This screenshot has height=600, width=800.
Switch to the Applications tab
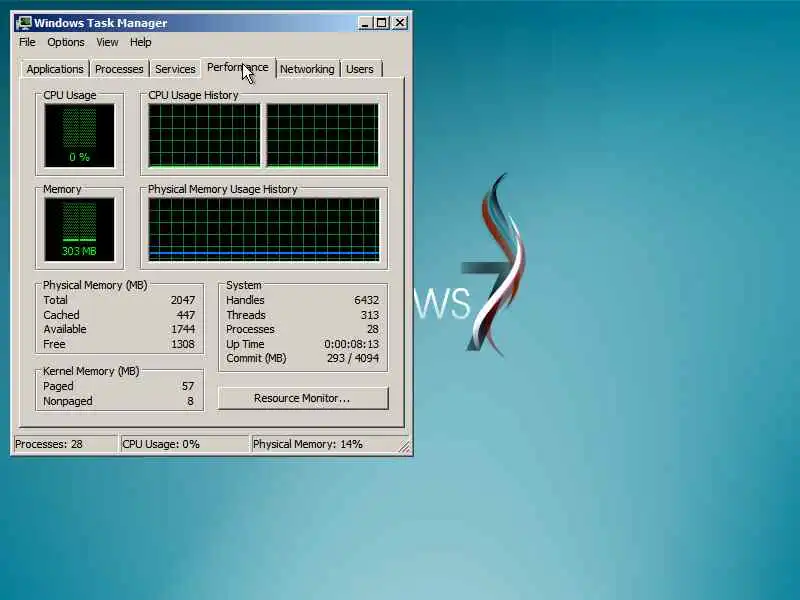tap(55, 69)
